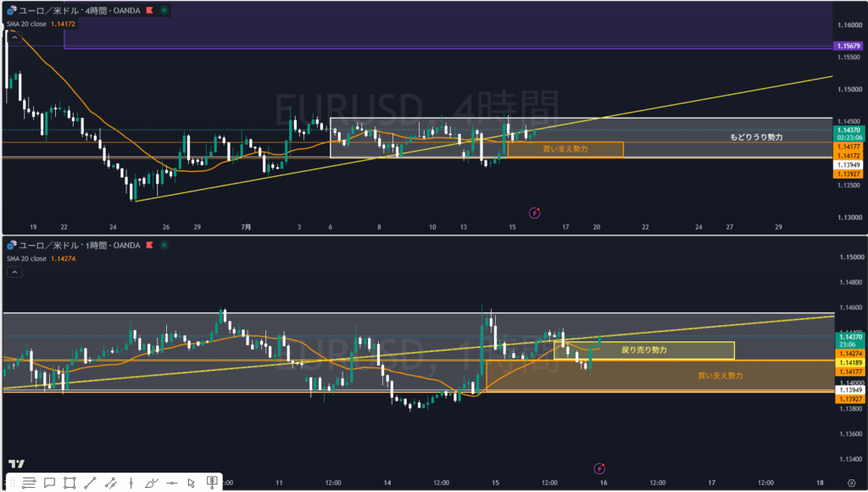The image size is (868, 492).
Task: Select the trend line tool
Action: [x=90, y=483]
